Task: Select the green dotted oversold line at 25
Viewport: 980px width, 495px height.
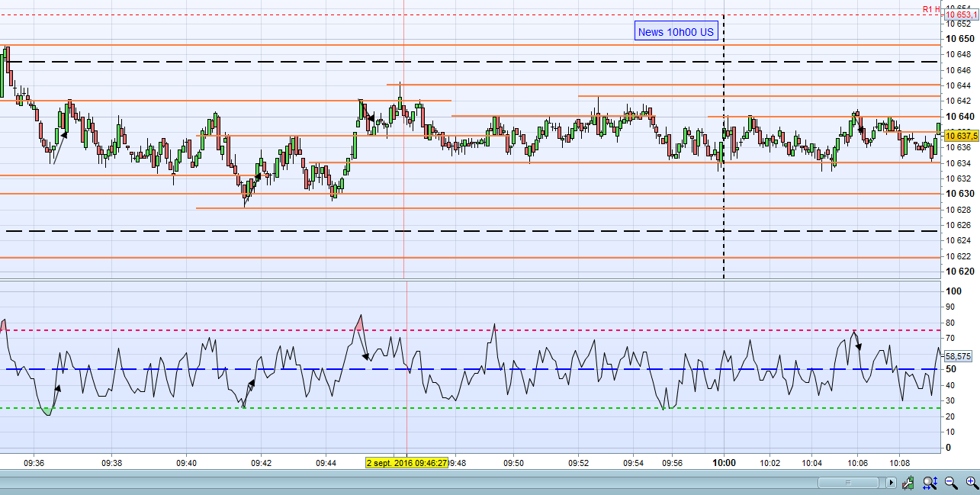Action: point(469,408)
